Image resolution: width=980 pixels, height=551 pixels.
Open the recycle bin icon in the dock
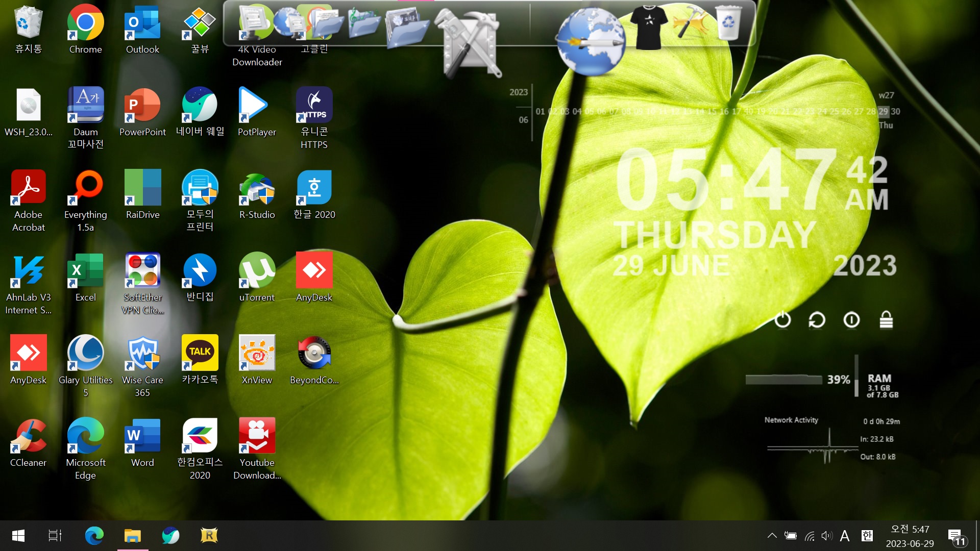tap(728, 23)
